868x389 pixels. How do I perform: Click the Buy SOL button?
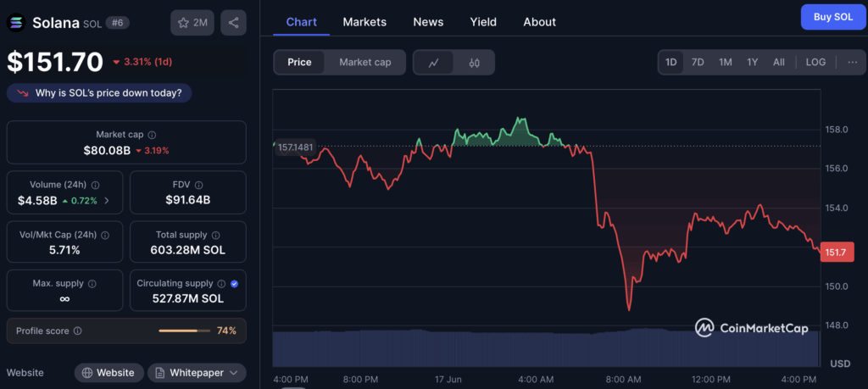pyautogui.click(x=833, y=17)
